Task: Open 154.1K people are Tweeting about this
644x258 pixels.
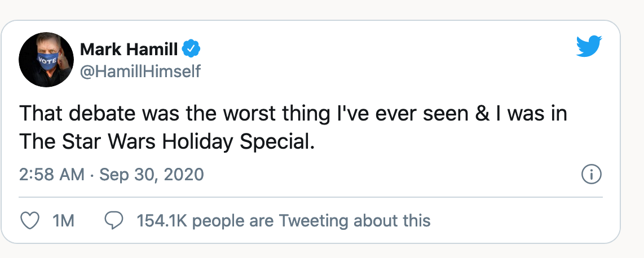Action: pos(284,221)
